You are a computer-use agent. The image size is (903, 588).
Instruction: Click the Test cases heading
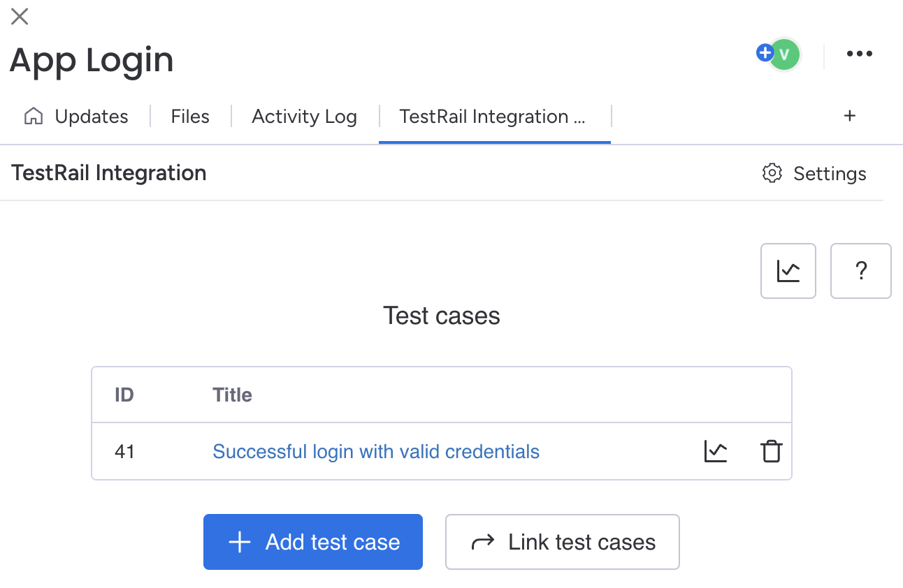click(x=442, y=316)
